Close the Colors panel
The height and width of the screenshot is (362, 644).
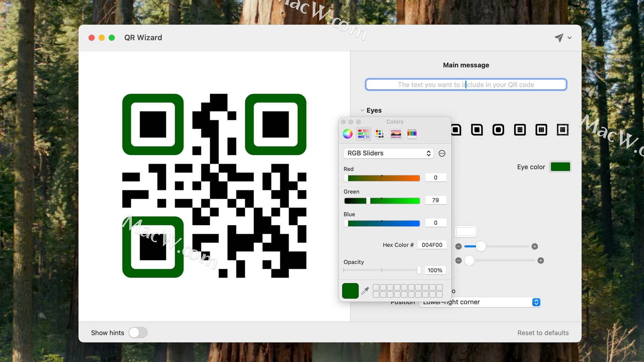(x=343, y=122)
